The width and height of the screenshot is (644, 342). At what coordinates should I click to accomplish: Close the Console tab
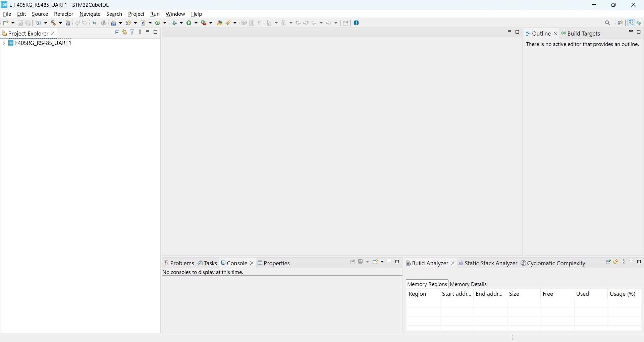point(252,264)
